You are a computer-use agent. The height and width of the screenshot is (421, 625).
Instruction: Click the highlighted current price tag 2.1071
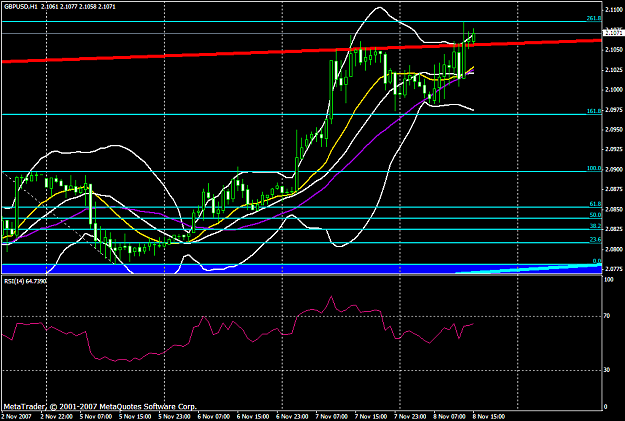[x=612, y=33]
